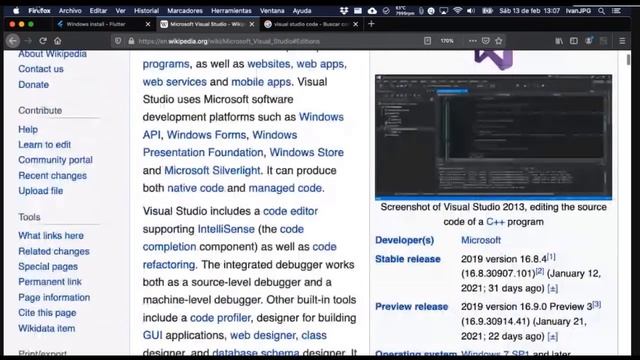
Task: Open the Apple menu
Action: coord(16,11)
